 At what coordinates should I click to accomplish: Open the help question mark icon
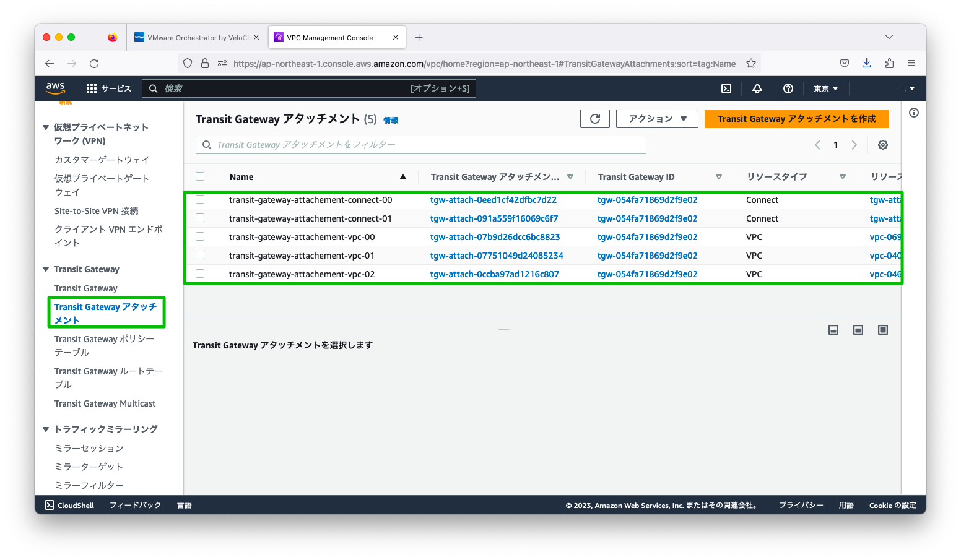(788, 88)
